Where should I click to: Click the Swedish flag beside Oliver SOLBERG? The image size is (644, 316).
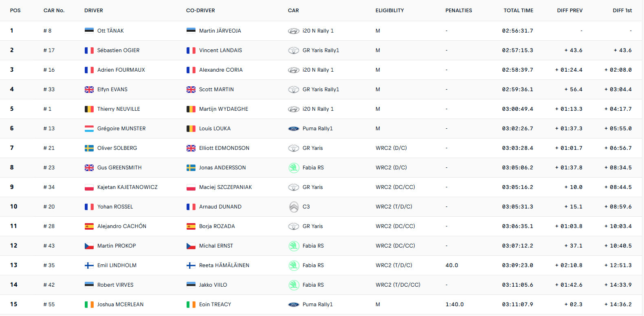click(x=89, y=148)
